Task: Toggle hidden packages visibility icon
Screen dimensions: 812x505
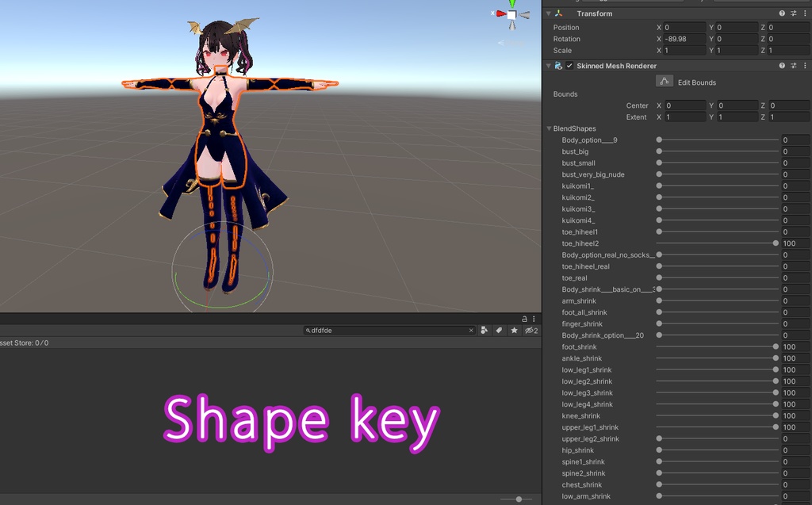Action: tap(531, 331)
